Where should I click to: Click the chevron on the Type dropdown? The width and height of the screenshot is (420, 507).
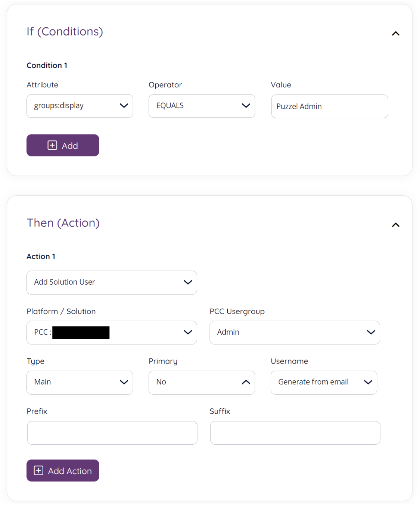click(x=124, y=382)
